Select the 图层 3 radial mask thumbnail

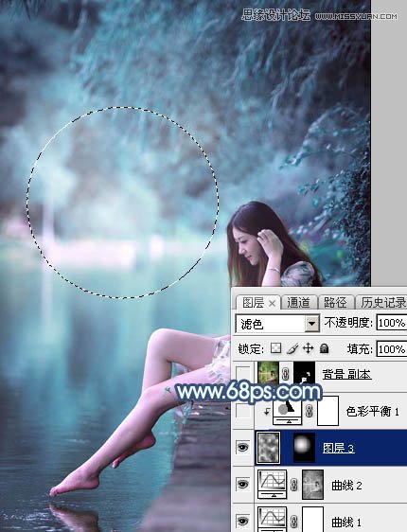click(x=304, y=448)
